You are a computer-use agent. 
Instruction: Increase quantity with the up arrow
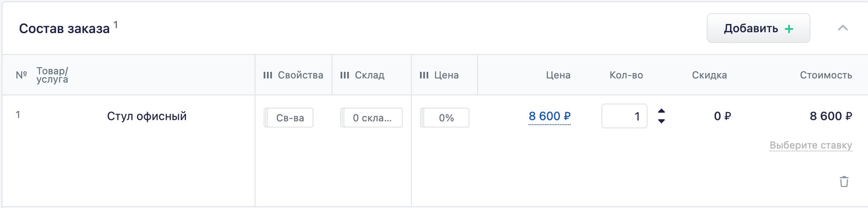661,111
